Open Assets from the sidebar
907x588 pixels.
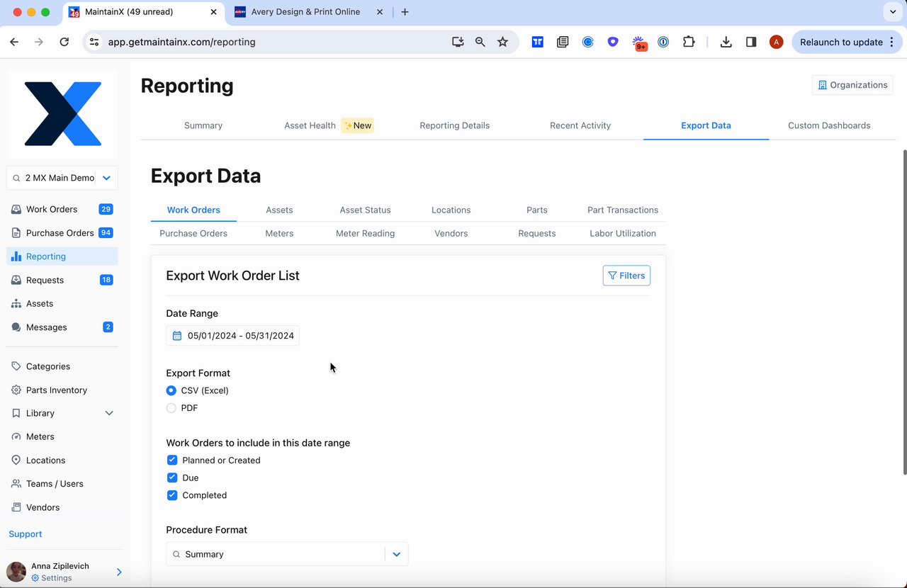point(62,303)
